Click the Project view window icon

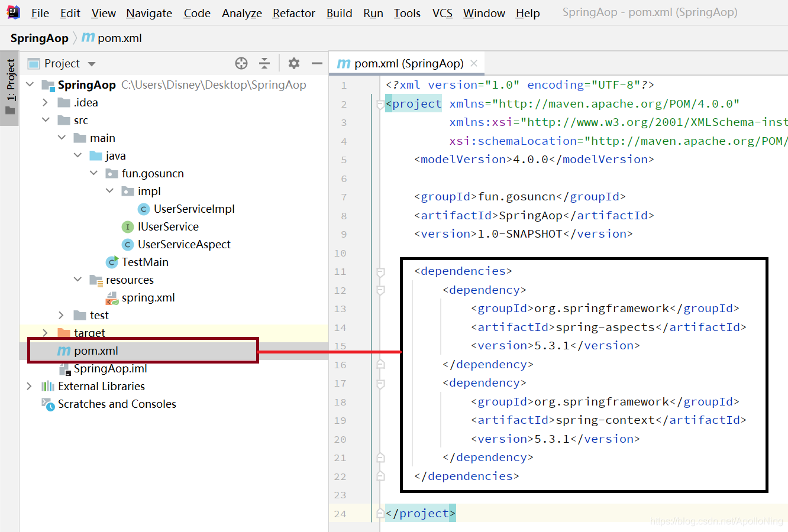click(34, 63)
